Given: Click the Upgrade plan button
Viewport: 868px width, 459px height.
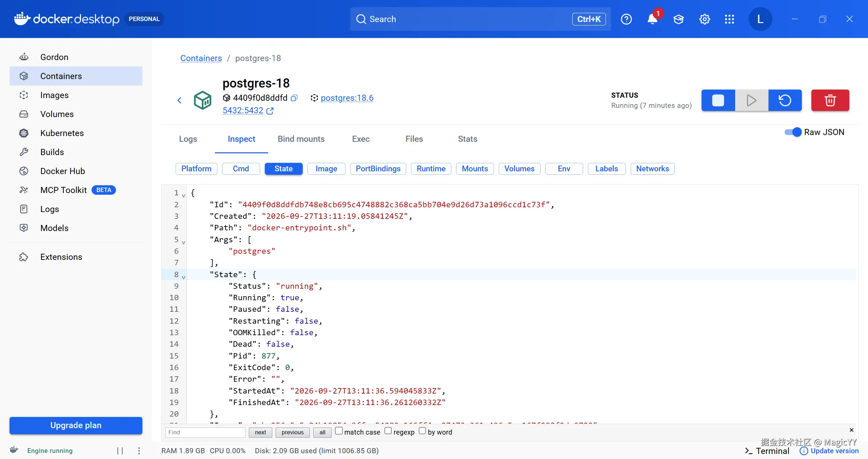Looking at the screenshot, I should point(76,425).
